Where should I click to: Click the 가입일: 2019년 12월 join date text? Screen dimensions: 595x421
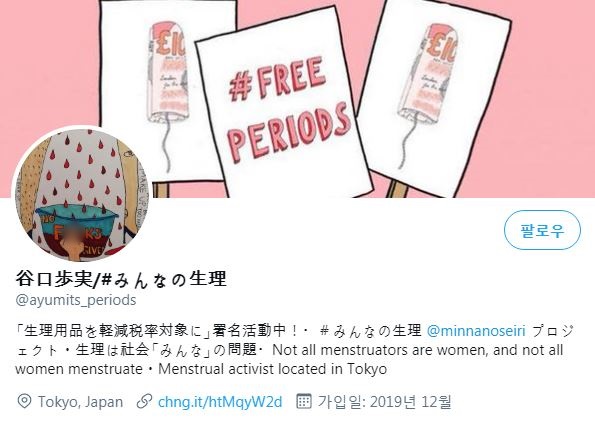pyautogui.click(x=384, y=401)
